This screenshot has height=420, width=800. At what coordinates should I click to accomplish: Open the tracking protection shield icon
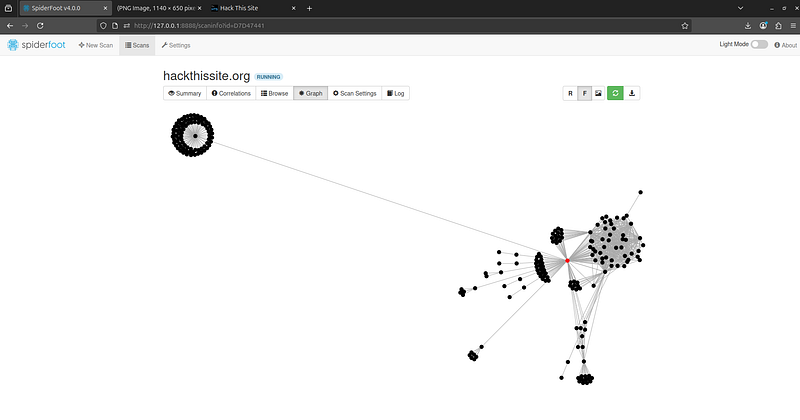click(x=103, y=26)
